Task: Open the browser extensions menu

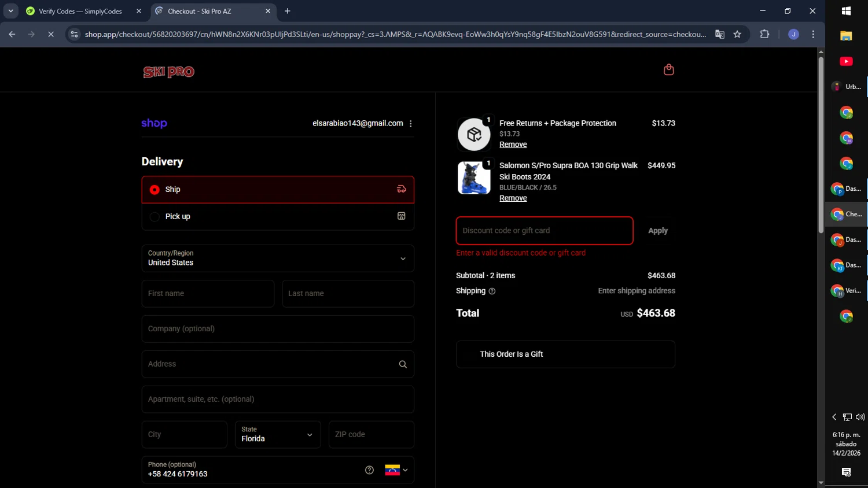Action: pyautogui.click(x=764, y=35)
